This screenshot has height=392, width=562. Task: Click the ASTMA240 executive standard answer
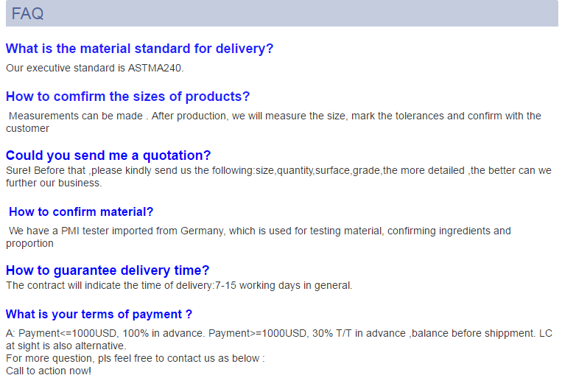click(x=94, y=68)
